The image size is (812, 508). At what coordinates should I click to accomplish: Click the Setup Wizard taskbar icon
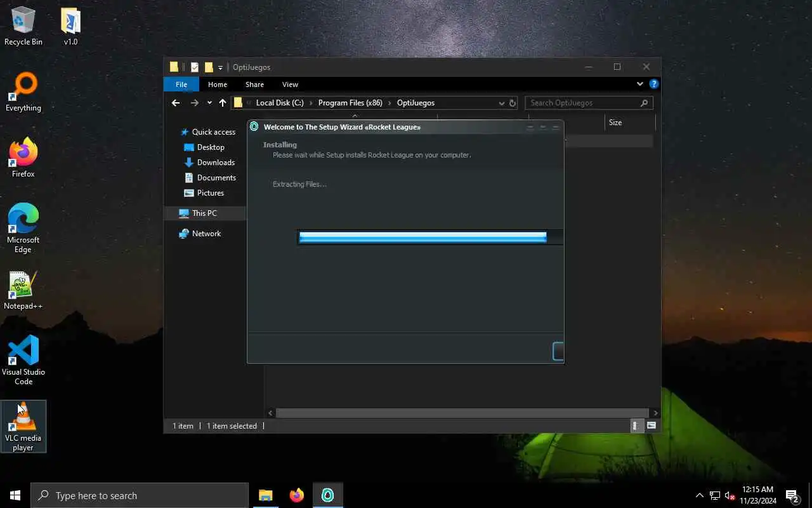pyautogui.click(x=327, y=495)
